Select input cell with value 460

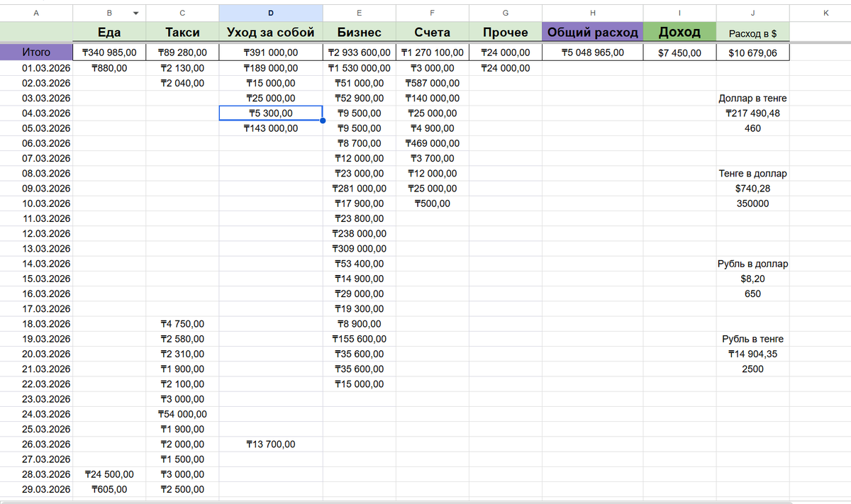point(752,128)
